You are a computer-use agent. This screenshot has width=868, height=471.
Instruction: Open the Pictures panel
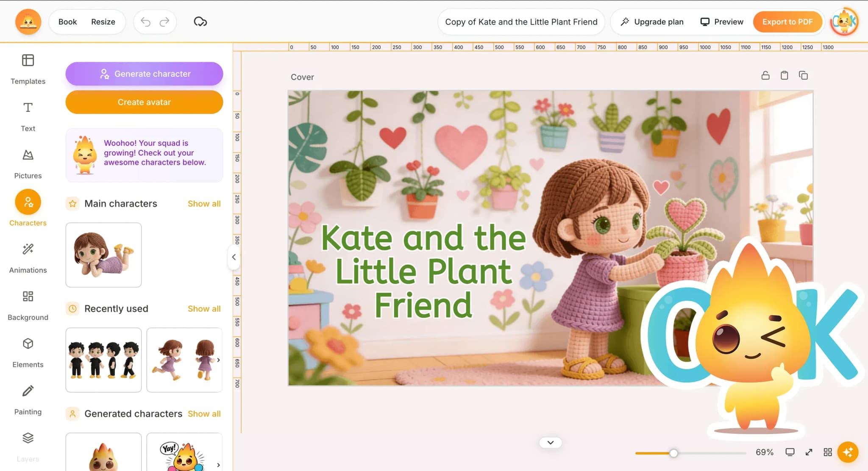tap(28, 164)
